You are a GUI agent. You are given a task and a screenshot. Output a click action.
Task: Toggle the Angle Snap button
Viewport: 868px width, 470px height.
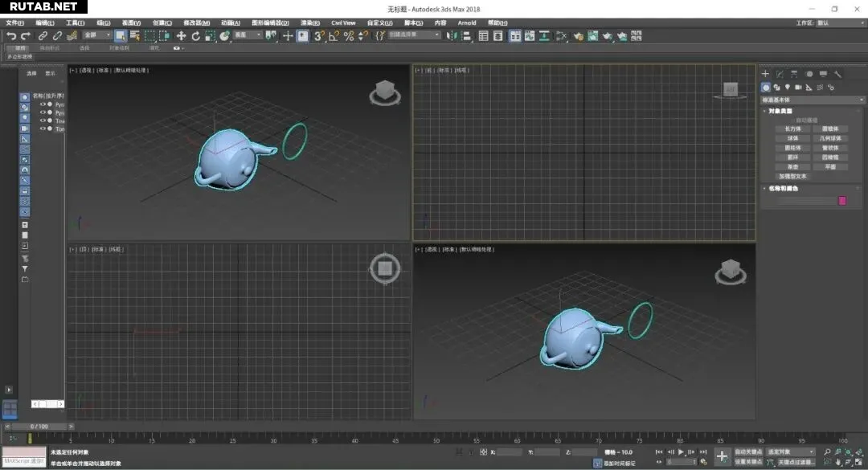point(334,36)
